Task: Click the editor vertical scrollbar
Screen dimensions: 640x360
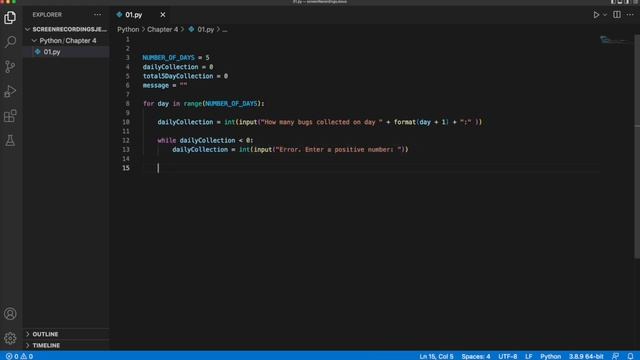Action: tap(637, 146)
